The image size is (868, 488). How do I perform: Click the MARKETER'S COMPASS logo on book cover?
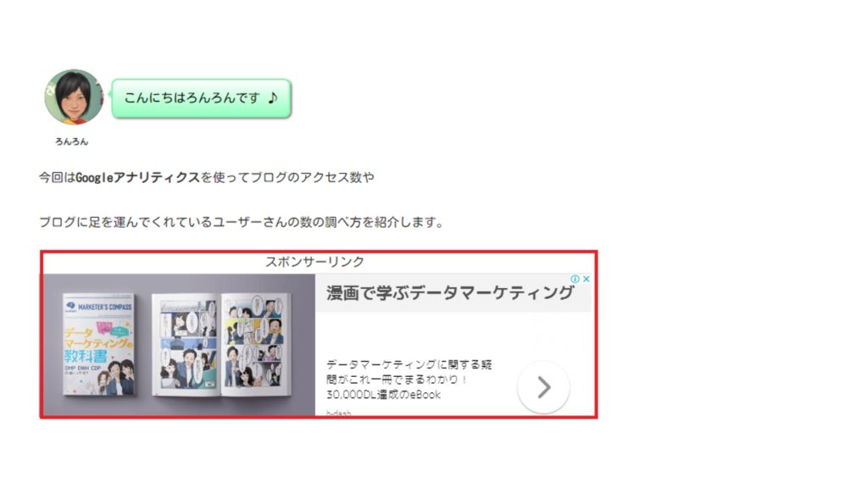click(x=98, y=307)
